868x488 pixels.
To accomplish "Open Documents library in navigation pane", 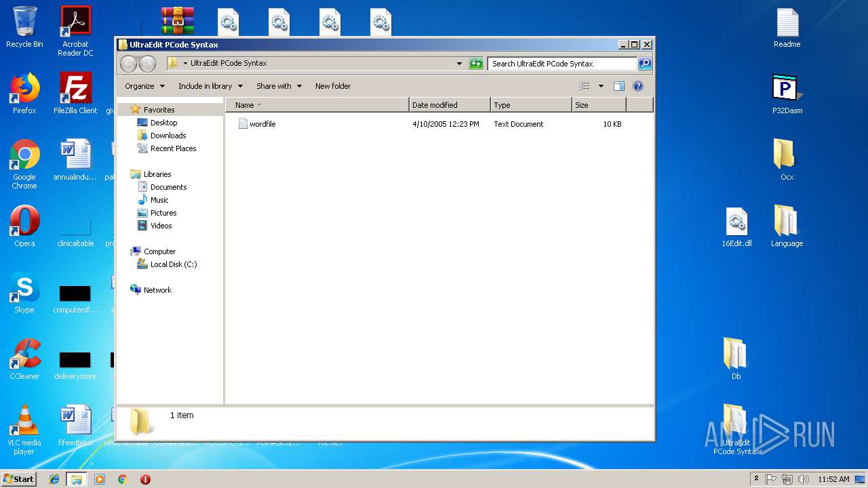I will coord(162,187).
